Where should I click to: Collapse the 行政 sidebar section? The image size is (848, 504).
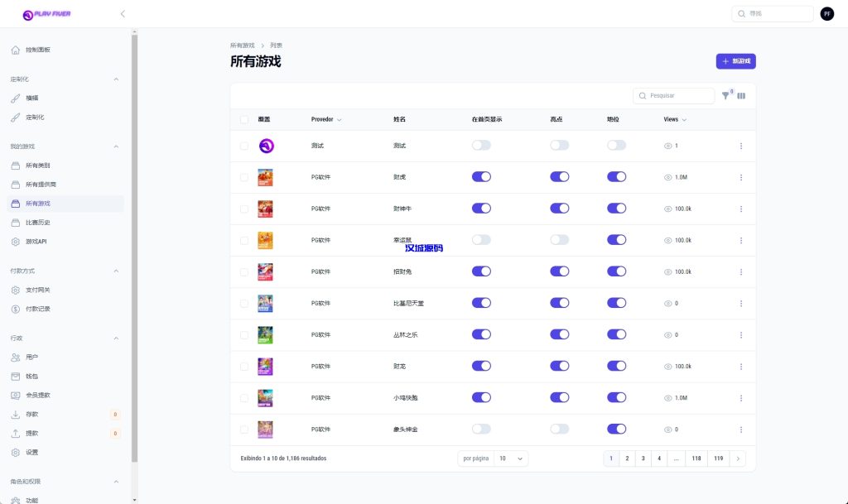pyautogui.click(x=116, y=338)
